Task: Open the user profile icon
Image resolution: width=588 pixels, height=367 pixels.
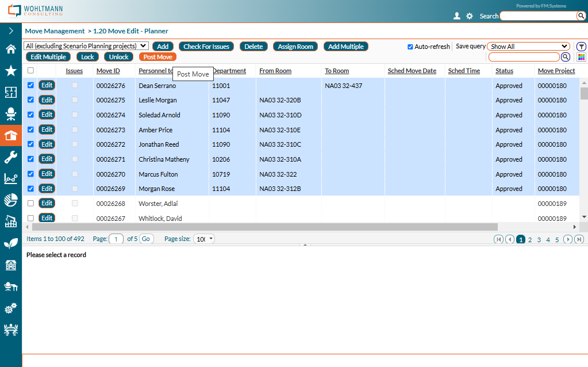Action: (x=457, y=16)
